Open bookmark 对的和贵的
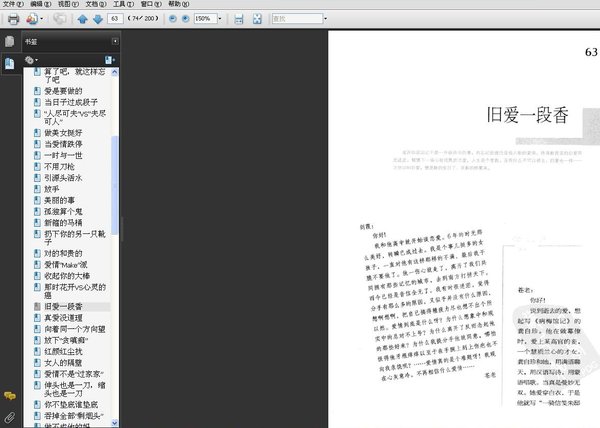This screenshot has width=600, height=428. tap(63, 253)
